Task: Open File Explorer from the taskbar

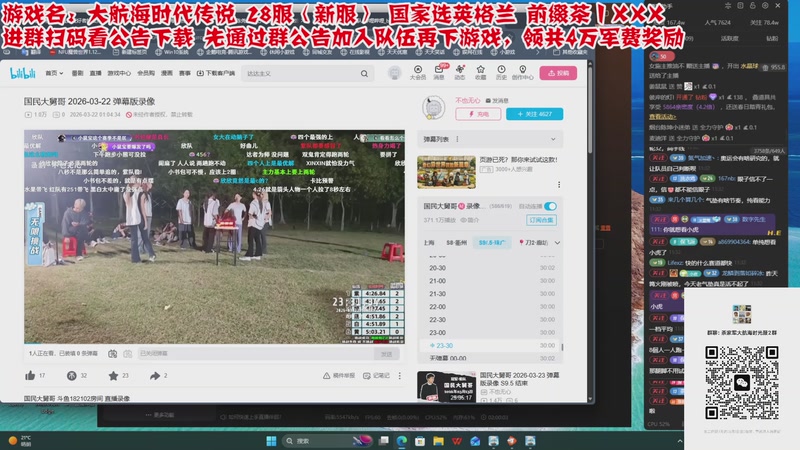Action: click(x=438, y=441)
